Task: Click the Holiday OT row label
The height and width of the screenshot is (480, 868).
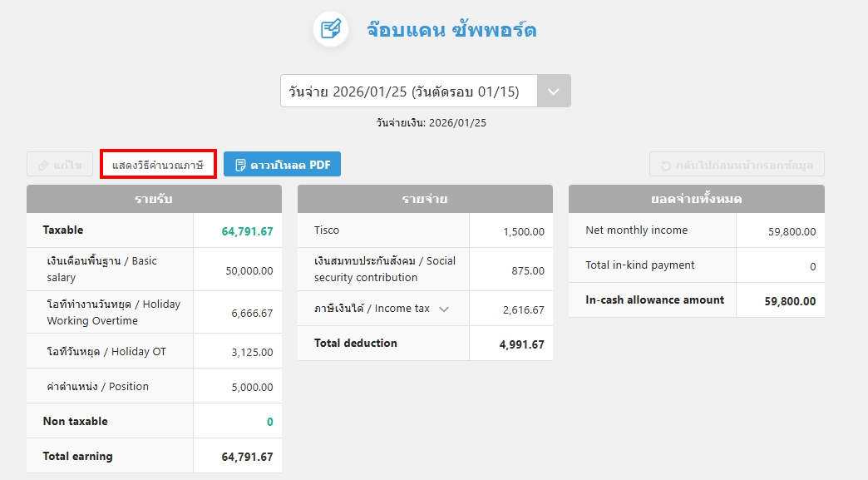Action: [106, 352]
